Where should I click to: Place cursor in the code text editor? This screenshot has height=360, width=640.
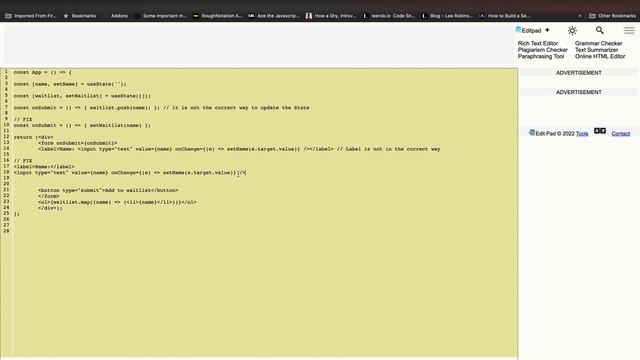pos(265,212)
